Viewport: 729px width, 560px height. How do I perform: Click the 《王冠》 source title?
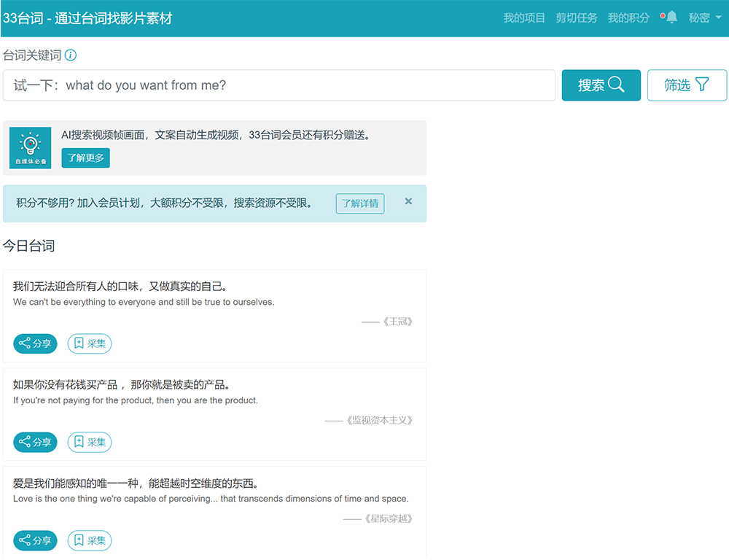click(x=397, y=322)
